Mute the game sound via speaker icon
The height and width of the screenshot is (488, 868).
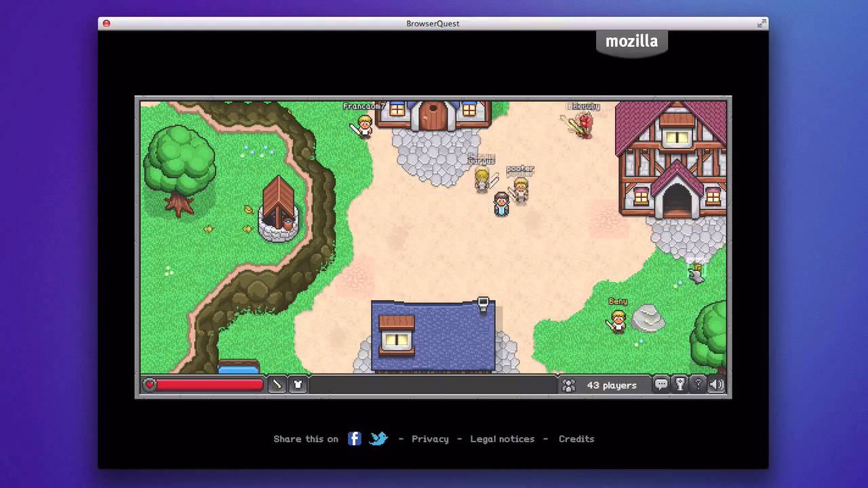[x=716, y=385]
